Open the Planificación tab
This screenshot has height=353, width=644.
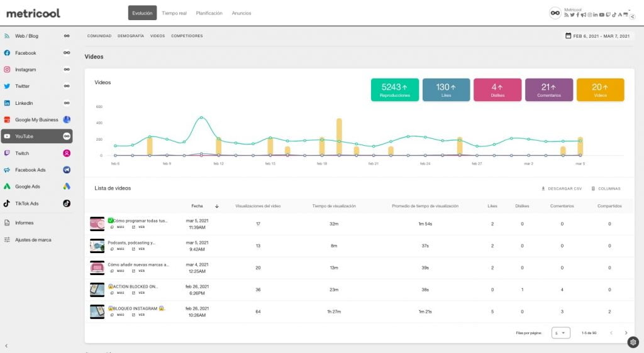coord(209,13)
